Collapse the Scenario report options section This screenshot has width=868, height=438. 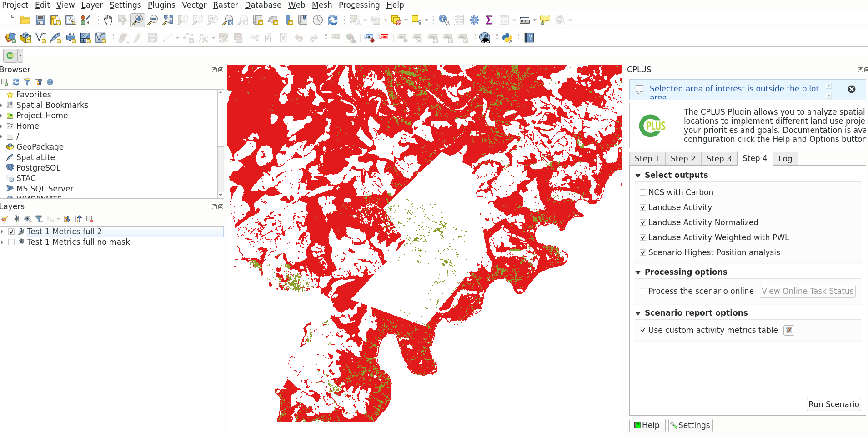638,313
